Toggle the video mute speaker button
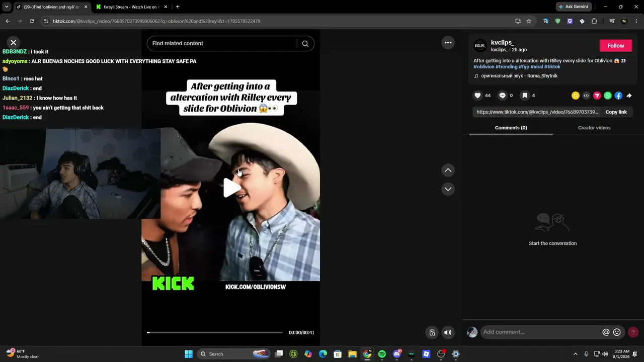 coord(447,332)
